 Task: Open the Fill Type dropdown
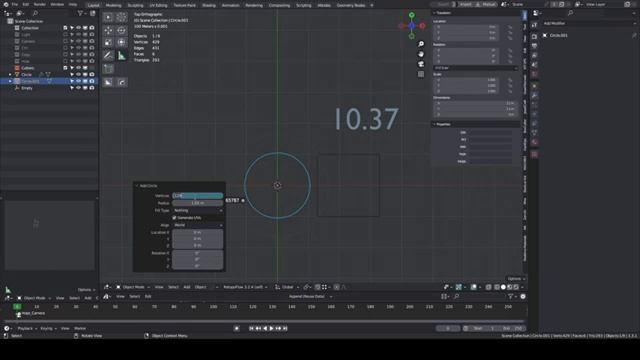[198, 210]
